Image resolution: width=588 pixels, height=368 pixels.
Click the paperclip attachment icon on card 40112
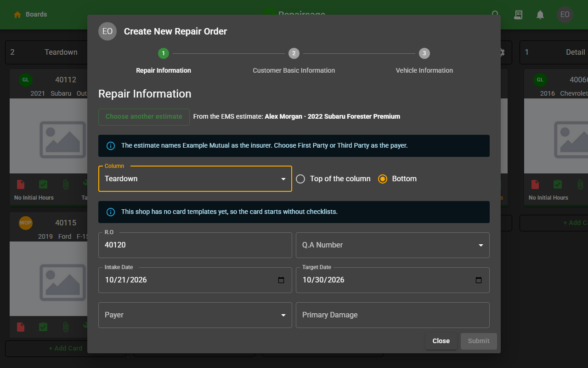[66, 184]
